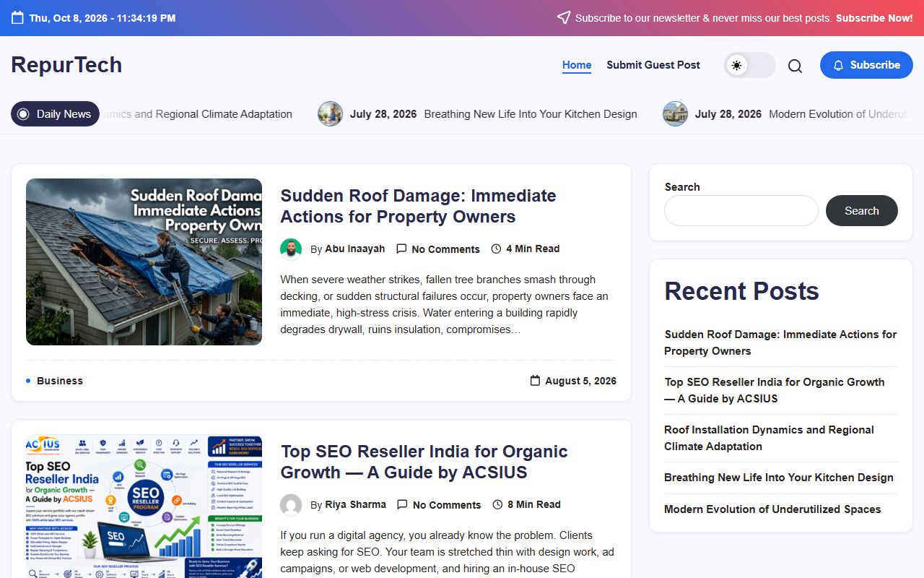The image size is (924, 578).
Task: Click the blue Subscribe button
Action: (866, 65)
